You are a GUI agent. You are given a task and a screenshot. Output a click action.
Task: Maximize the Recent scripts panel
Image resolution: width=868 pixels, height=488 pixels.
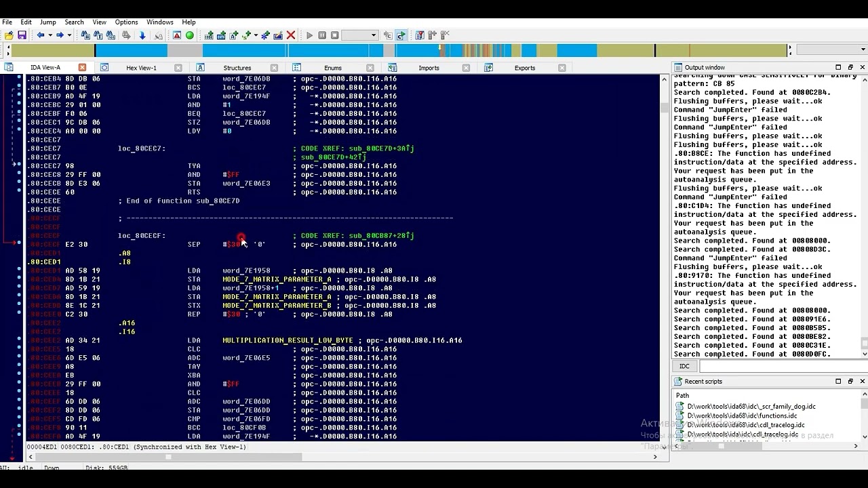coord(838,382)
